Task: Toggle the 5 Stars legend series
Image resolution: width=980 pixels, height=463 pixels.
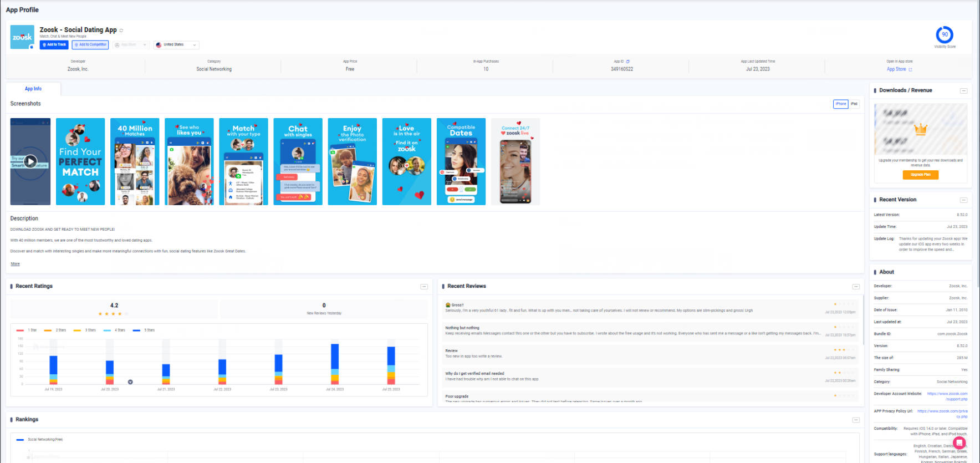Action: coord(144,330)
